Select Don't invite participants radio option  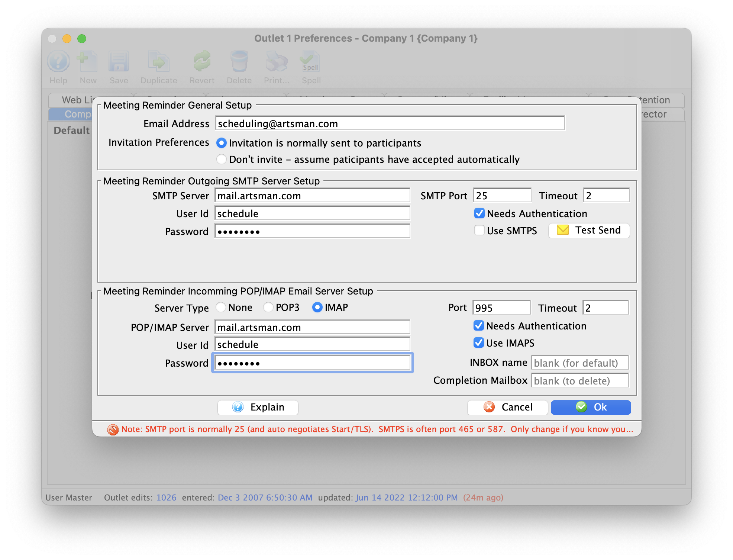(x=222, y=159)
